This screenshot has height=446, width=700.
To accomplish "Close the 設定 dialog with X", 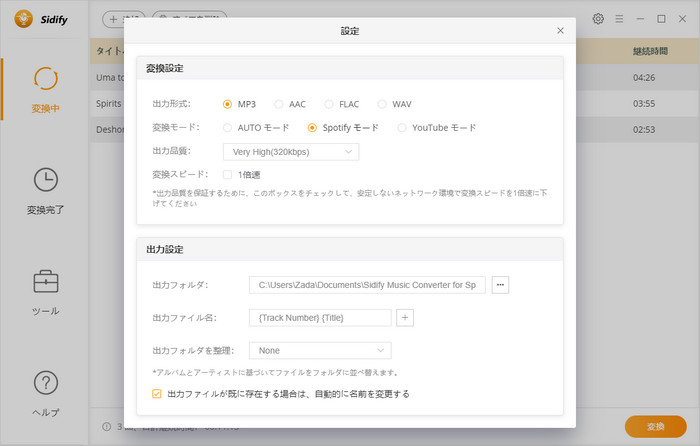I will [x=560, y=30].
